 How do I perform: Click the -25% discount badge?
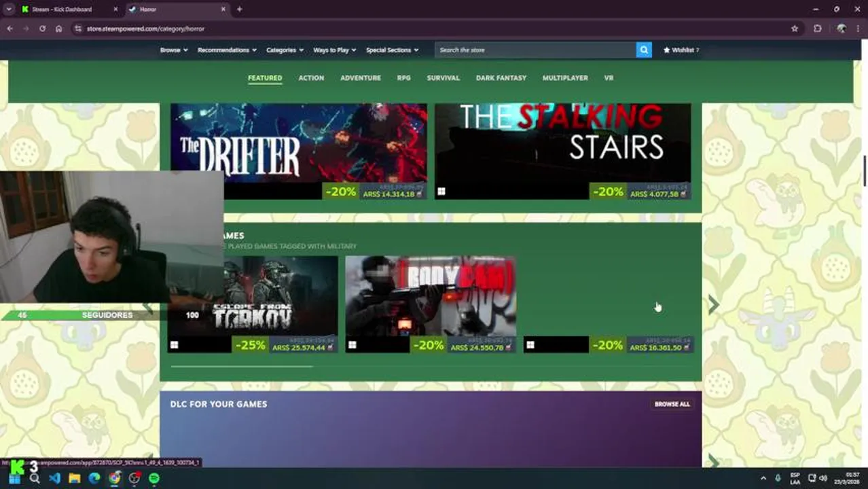click(251, 345)
